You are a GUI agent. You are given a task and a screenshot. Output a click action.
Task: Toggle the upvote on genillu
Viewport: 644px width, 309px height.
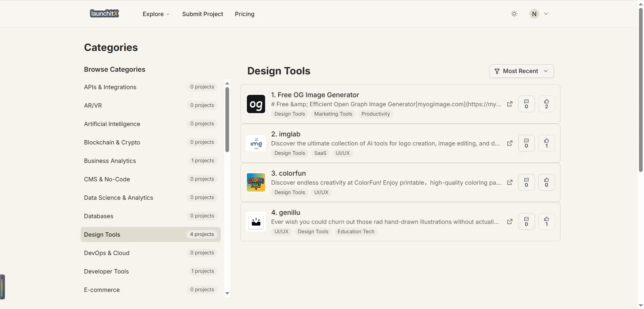point(546,222)
